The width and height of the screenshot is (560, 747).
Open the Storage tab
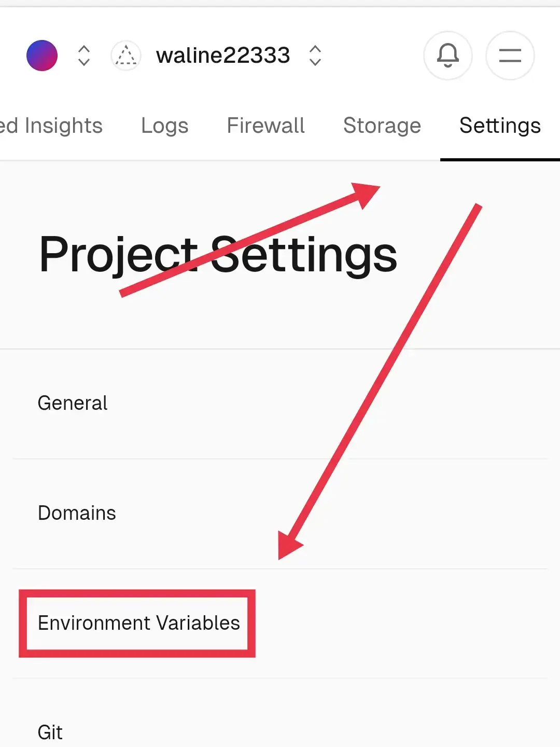tap(382, 126)
